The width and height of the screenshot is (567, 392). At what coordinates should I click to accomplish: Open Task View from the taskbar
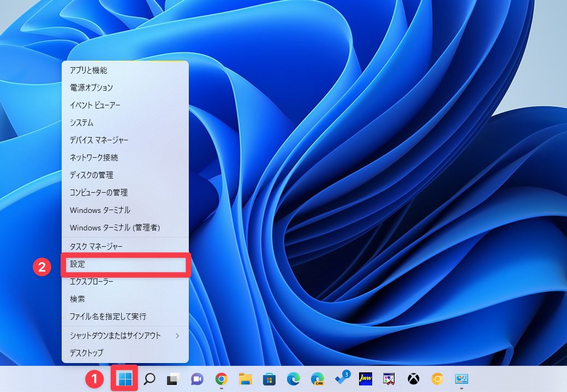pos(173,379)
